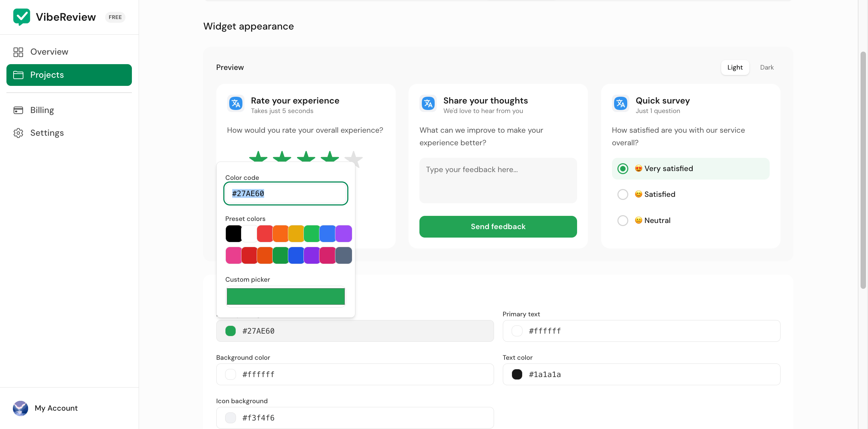Screen dimensions: 868x429
Task: Click the feedback text area
Action: [x=498, y=181]
